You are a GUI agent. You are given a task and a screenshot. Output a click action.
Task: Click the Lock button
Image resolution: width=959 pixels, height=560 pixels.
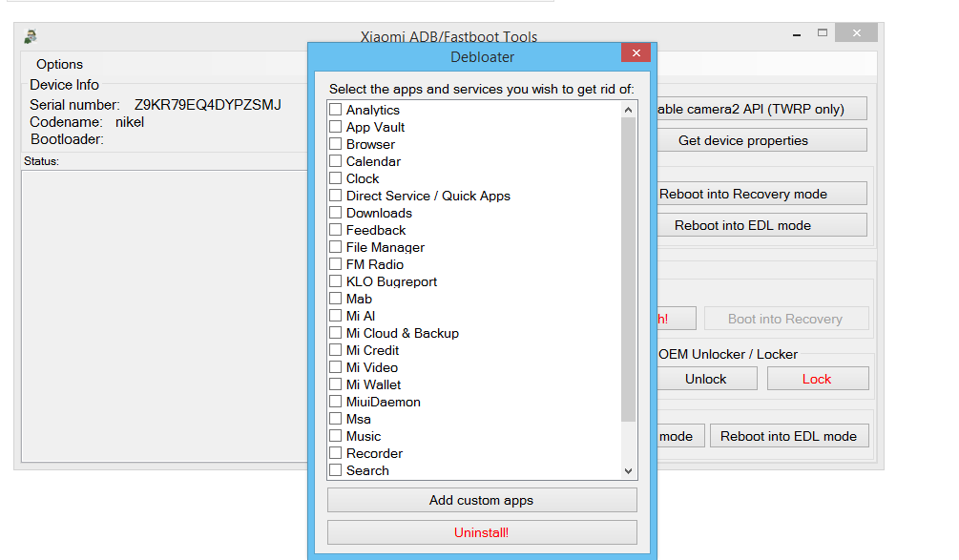point(818,378)
